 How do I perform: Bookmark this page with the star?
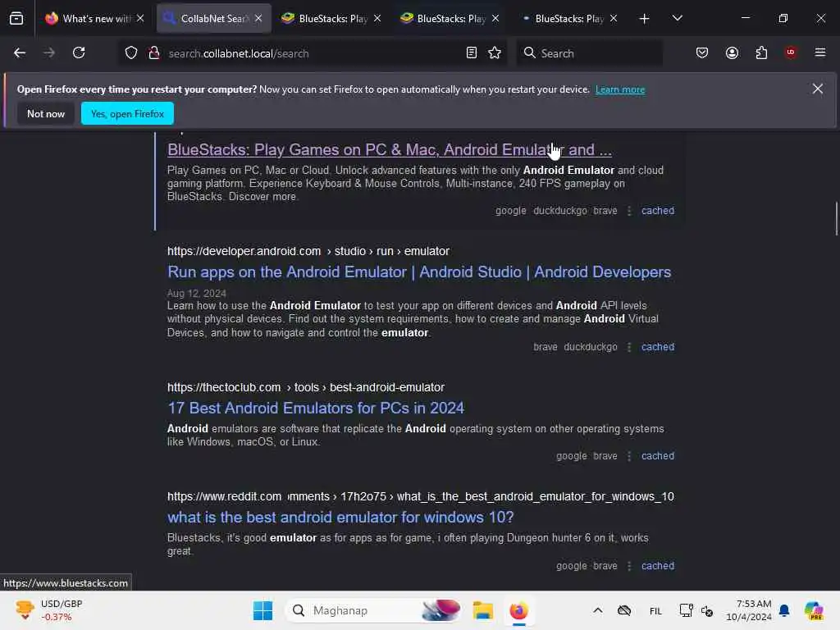coord(495,52)
